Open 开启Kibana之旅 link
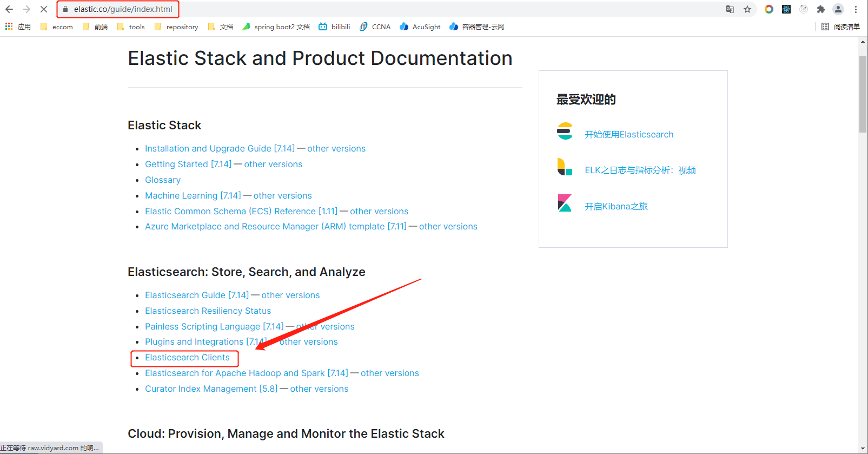This screenshot has height=454, width=868. point(616,206)
